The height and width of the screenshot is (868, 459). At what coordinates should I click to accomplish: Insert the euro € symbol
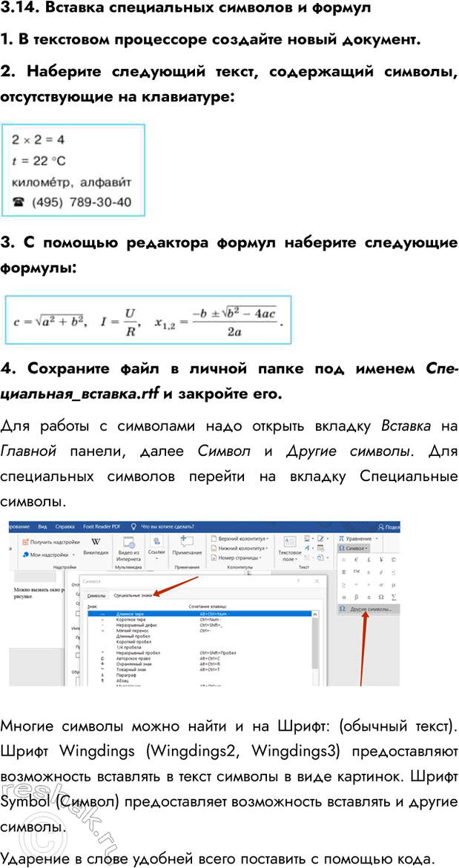357,560
